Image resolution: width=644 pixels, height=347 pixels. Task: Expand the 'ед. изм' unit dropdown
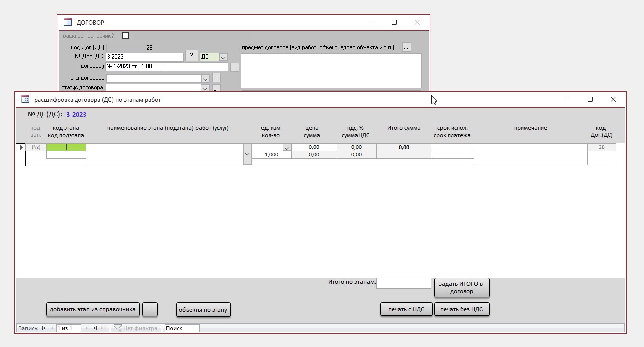[286, 148]
